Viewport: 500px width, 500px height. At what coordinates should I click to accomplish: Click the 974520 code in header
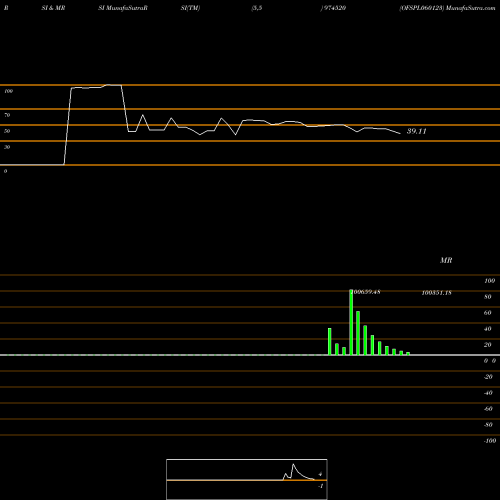(335, 8)
